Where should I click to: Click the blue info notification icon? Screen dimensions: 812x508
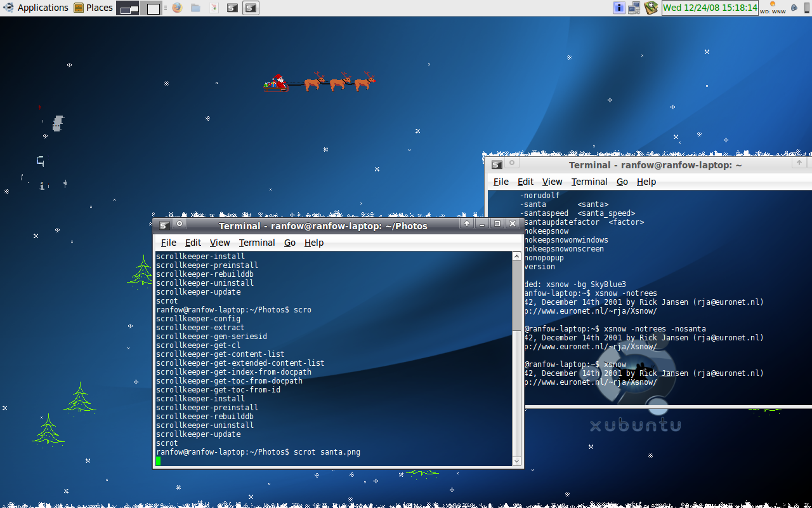click(619, 8)
